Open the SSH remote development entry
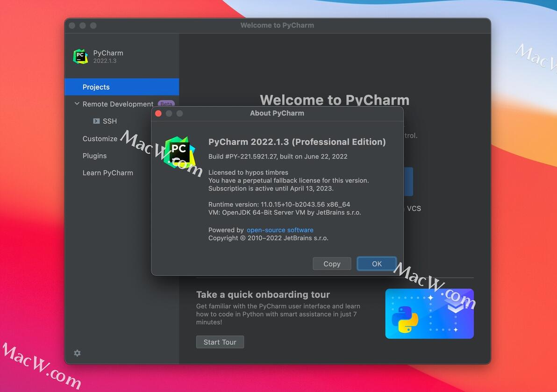Screen dimensions: 557x392 click(x=110, y=121)
